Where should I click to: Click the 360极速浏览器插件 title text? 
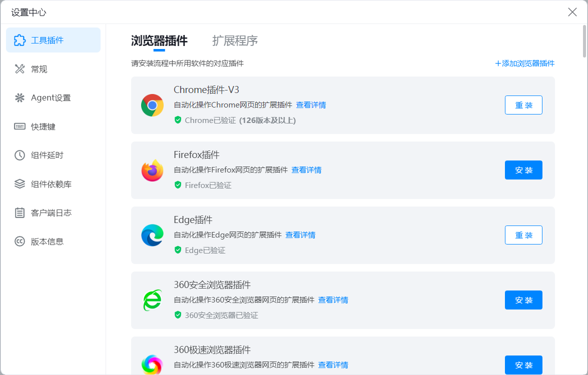coord(212,349)
